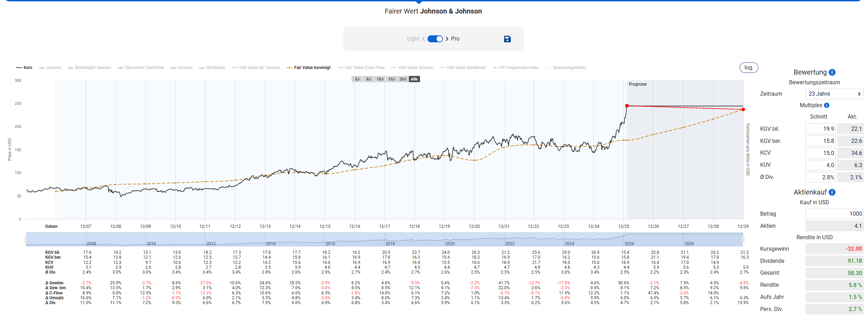Open info icon next to Aktienkauf heading
This screenshot has width=868, height=319.
point(832,192)
